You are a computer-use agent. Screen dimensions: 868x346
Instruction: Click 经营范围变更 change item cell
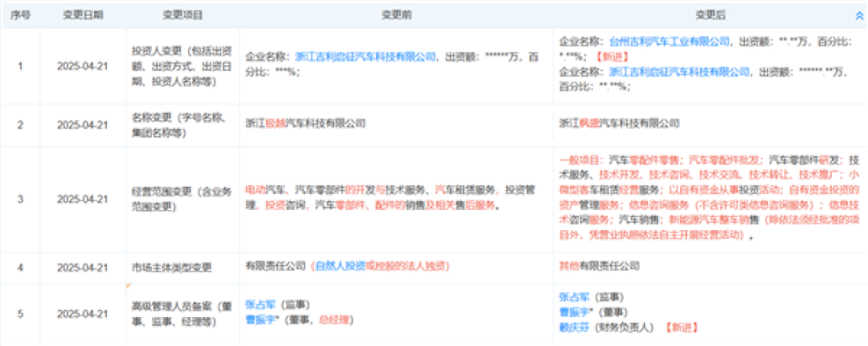182,199
